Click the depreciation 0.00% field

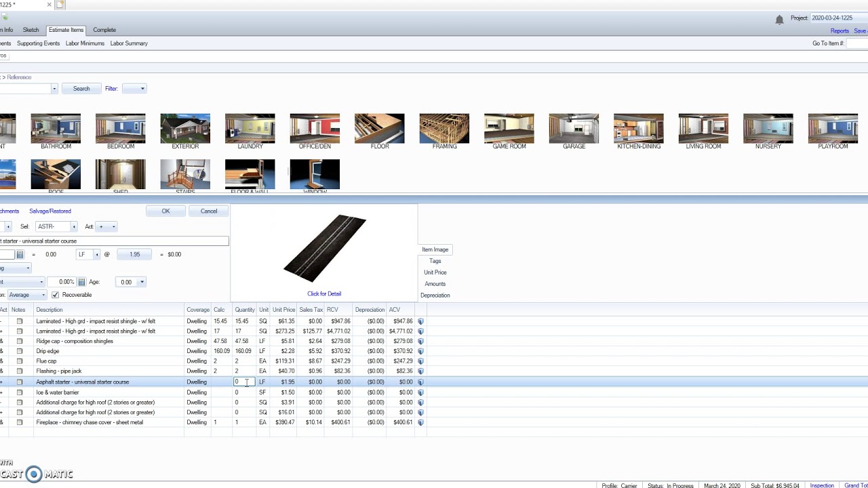click(x=62, y=282)
